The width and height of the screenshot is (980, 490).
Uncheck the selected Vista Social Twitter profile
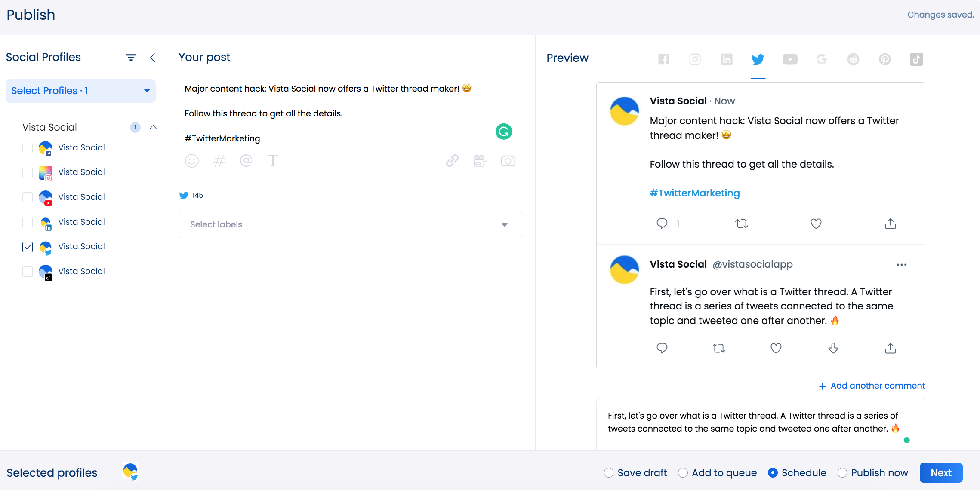click(28, 247)
